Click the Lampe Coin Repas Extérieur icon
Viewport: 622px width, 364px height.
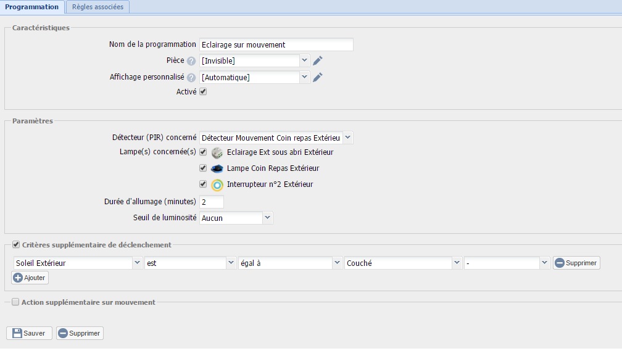[x=217, y=168]
